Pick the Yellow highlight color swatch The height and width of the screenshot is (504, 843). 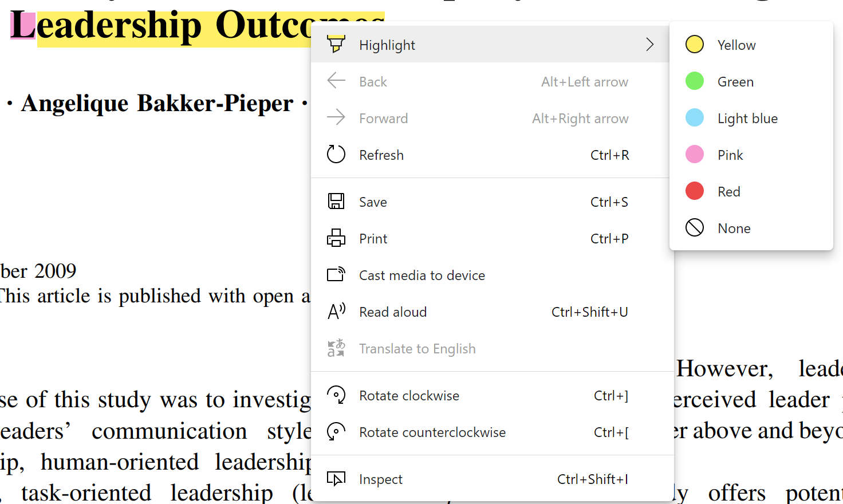click(x=695, y=44)
